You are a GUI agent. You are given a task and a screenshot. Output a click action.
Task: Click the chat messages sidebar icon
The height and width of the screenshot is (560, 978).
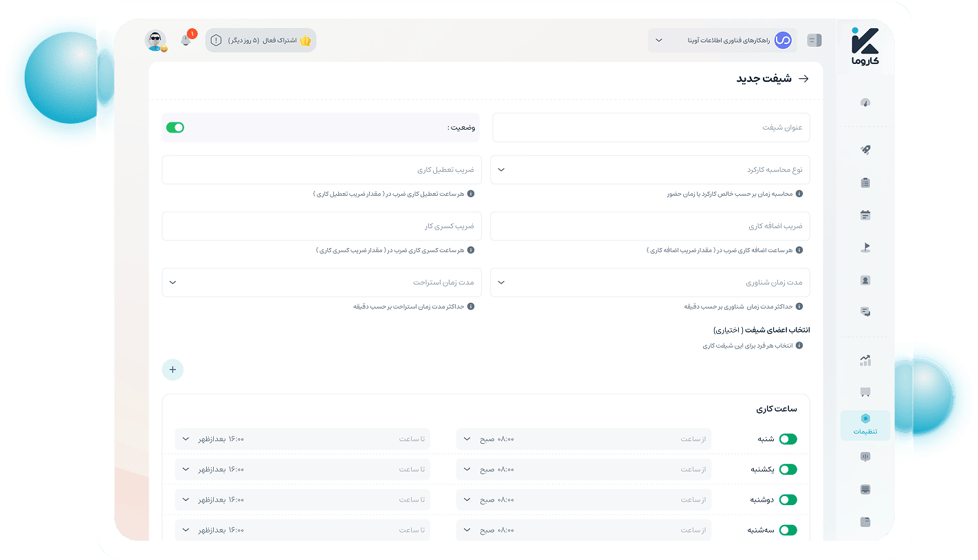point(865,312)
